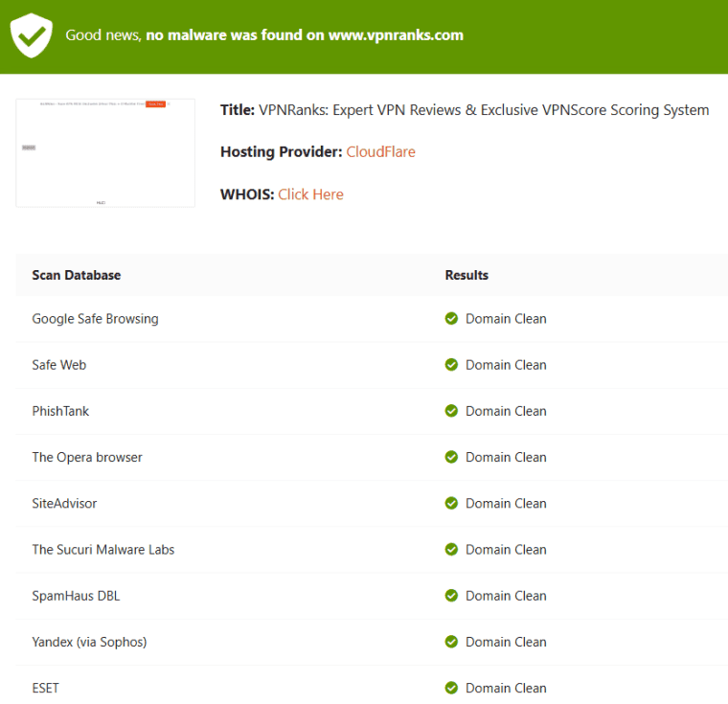Click the Yandex (via Sophos) check icon

[451, 642]
